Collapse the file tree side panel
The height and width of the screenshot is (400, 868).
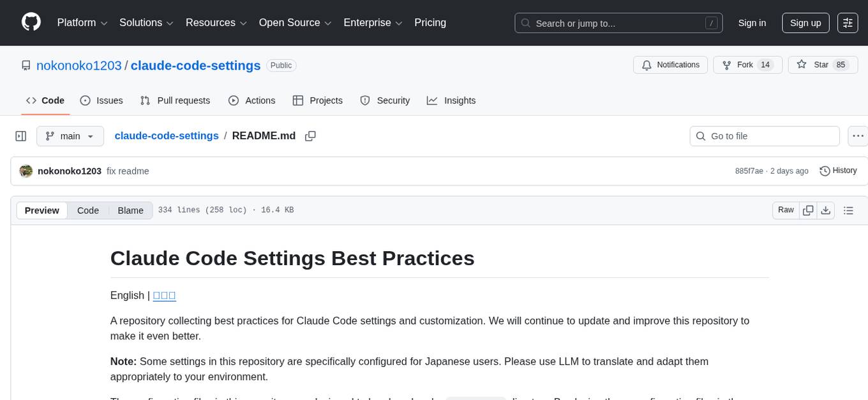tap(20, 135)
